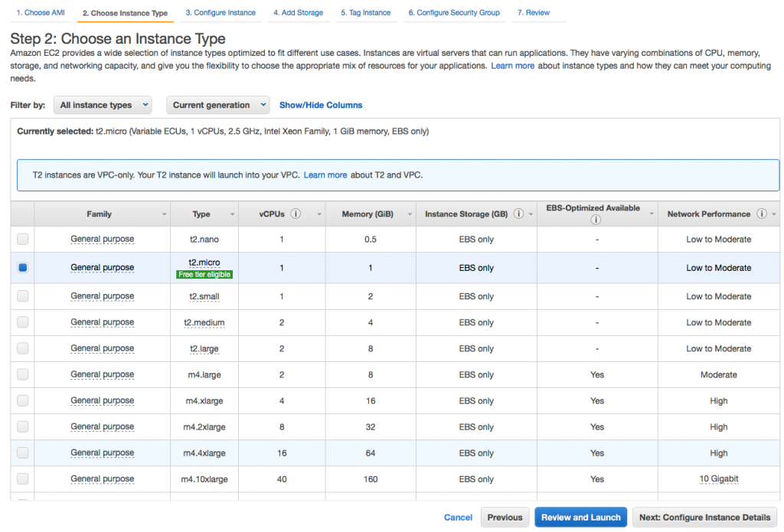Click the 40 vCPUs value
Image resolution: width=784 pixels, height=532 pixels.
point(282,479)
